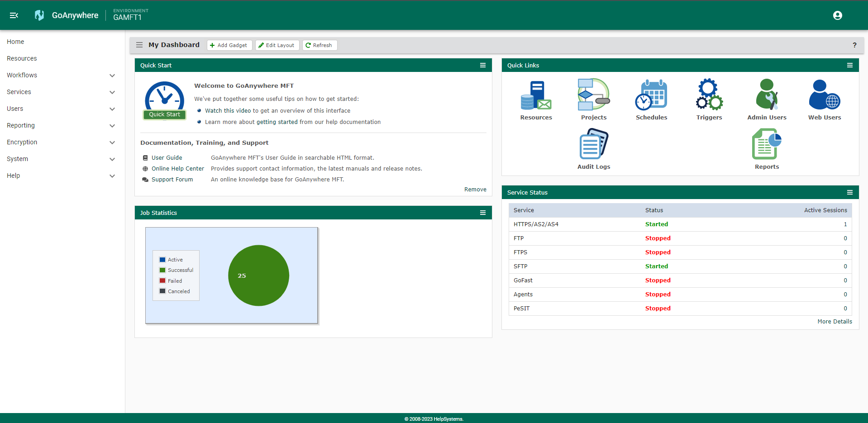Click the Add Gadget button
Viewport: 868px width, 423px height.
[229, 45]
